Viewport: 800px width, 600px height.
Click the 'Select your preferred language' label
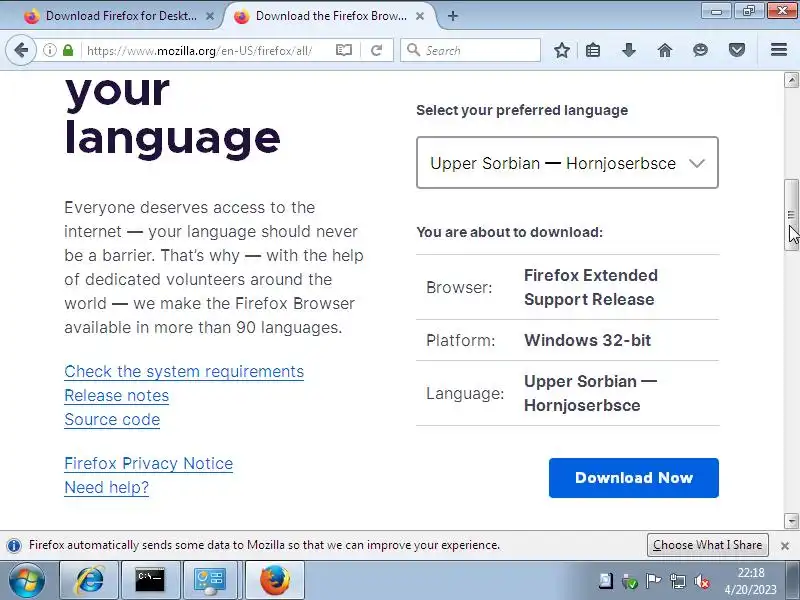522,110
